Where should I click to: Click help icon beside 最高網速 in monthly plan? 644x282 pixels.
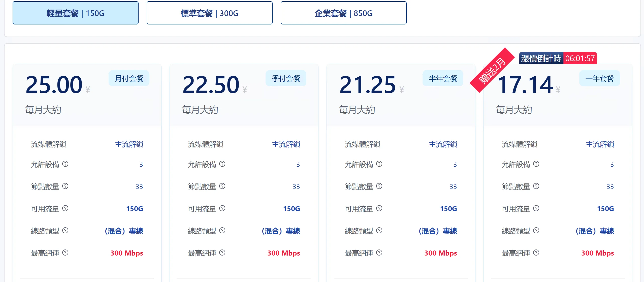(x=65, y=253)
